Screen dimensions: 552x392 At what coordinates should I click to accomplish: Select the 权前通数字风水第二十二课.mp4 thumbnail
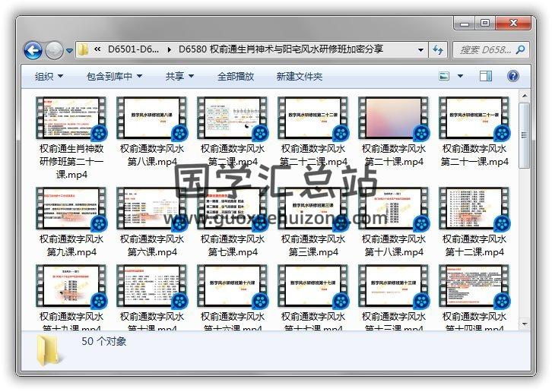click(x=313, y=119)
